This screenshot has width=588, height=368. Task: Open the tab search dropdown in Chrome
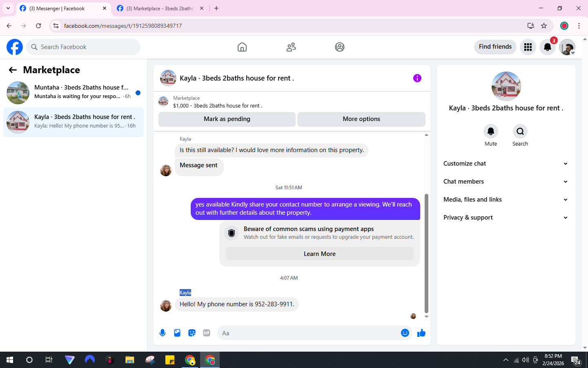8,8
